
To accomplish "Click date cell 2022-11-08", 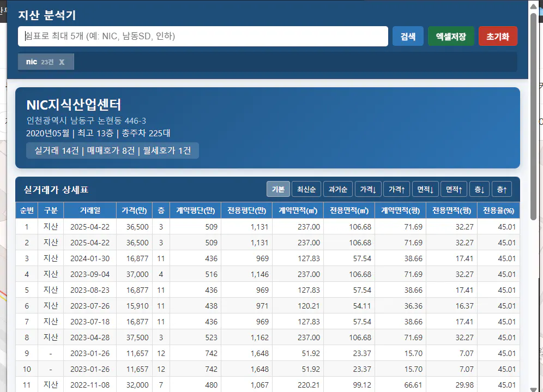I will [x=90, y=385].
